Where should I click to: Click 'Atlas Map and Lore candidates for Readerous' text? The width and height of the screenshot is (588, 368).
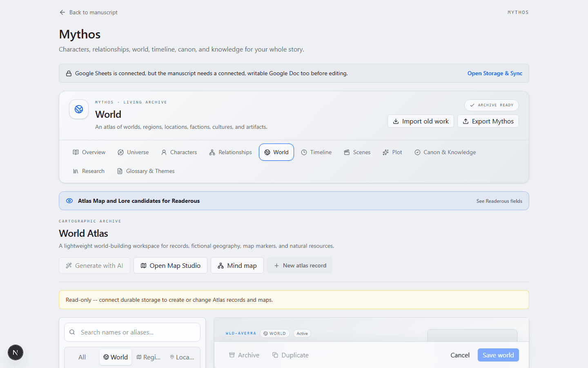pyautogui.click(x=139, y=201)
